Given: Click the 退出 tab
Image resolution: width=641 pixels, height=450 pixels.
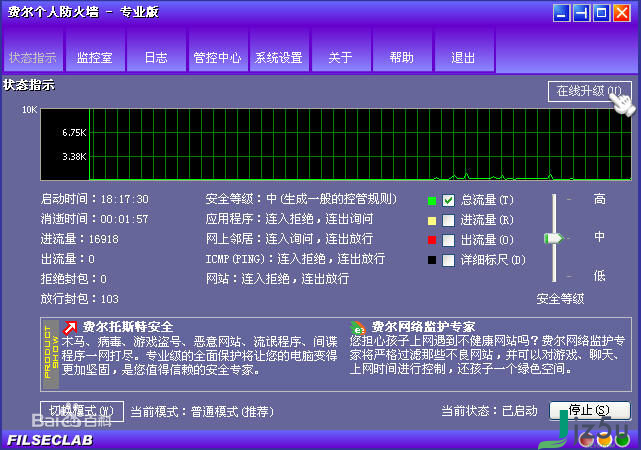Looking at the screenshot, I should point(464,50).
